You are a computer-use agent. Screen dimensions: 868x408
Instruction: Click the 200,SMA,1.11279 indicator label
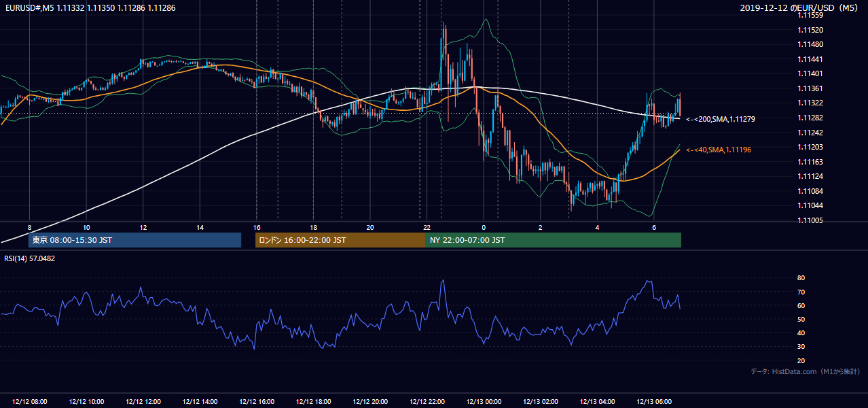(x=720, y=119)
